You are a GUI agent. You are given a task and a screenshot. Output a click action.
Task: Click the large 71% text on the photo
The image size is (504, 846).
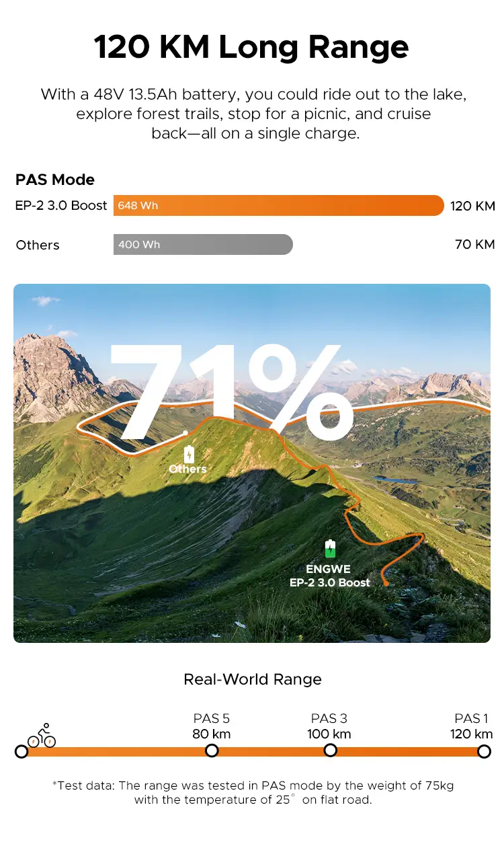click(232, 393)
